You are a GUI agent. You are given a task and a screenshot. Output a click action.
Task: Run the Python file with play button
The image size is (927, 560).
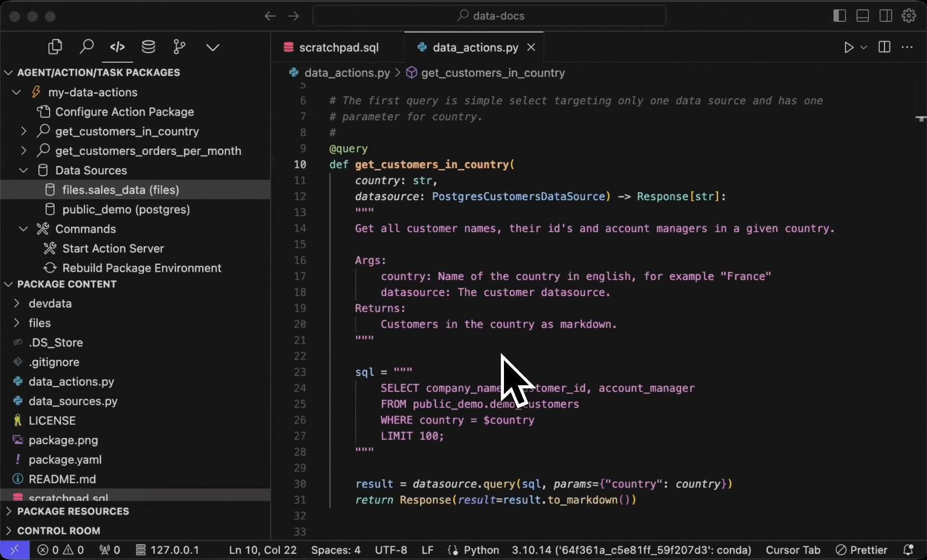(x=848, y=47)
